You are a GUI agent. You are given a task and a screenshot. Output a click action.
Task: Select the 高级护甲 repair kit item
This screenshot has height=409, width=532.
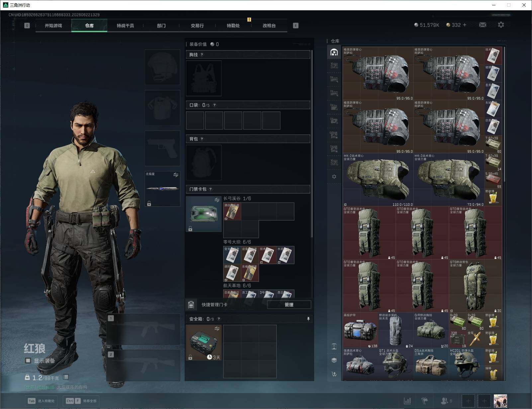pos(361,331)
